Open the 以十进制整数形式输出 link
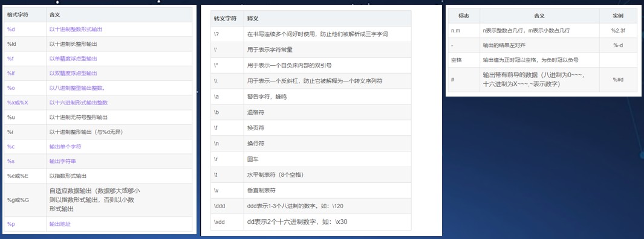The width and height of the screenshot is (644, 239). (x=76, y=29)
